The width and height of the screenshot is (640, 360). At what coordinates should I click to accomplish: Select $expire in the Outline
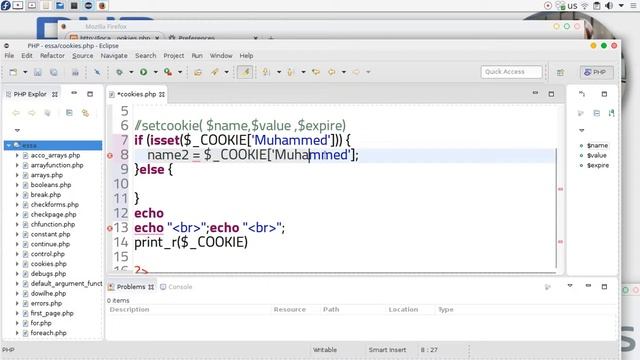(x=598, y=165)
